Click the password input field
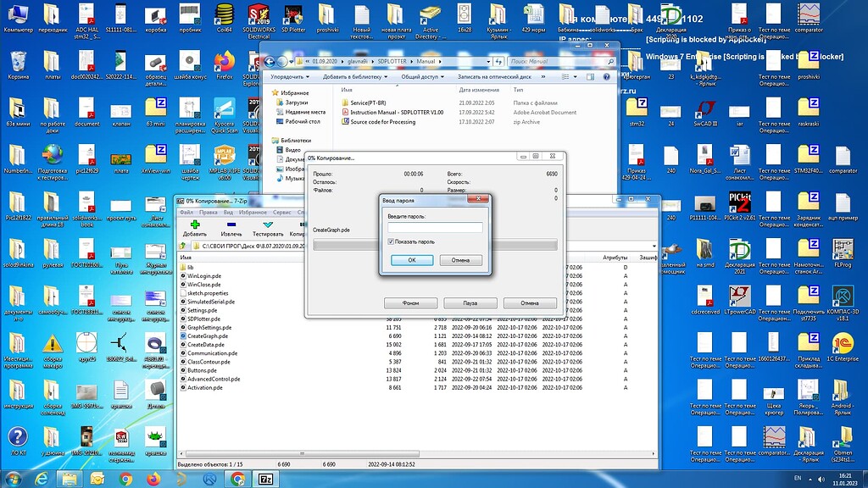The height and width of the screenshot is (488, 868). (435, 227)
